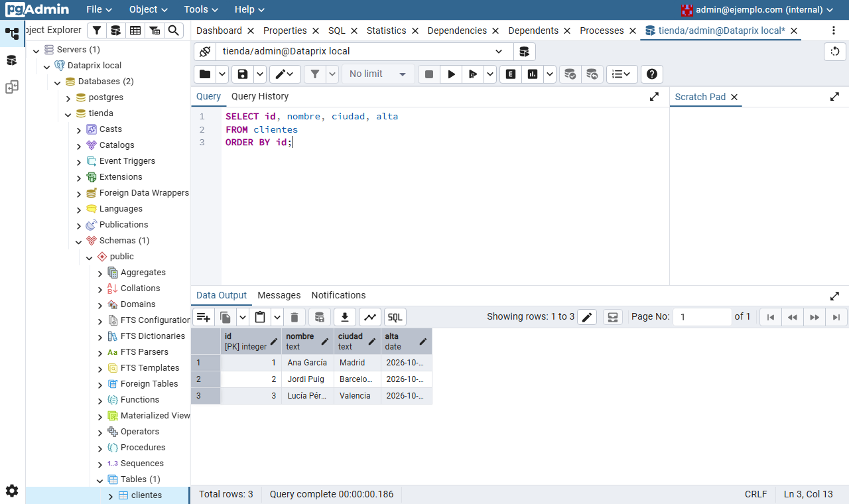The height and width of the screenshot is (504, 849).
Task: Click the Rollback transaction database icon
Action: (592, 74)
